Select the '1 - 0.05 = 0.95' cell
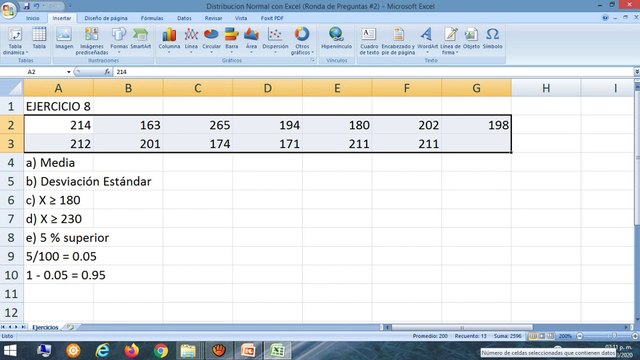Viewport: 640px width, 360px height. [x=58, y=275]
